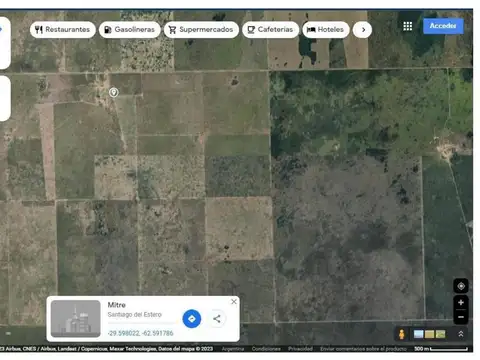Activate Street View pegman
The height and width of the screenshot is (360, 480).
click(402, 334)
